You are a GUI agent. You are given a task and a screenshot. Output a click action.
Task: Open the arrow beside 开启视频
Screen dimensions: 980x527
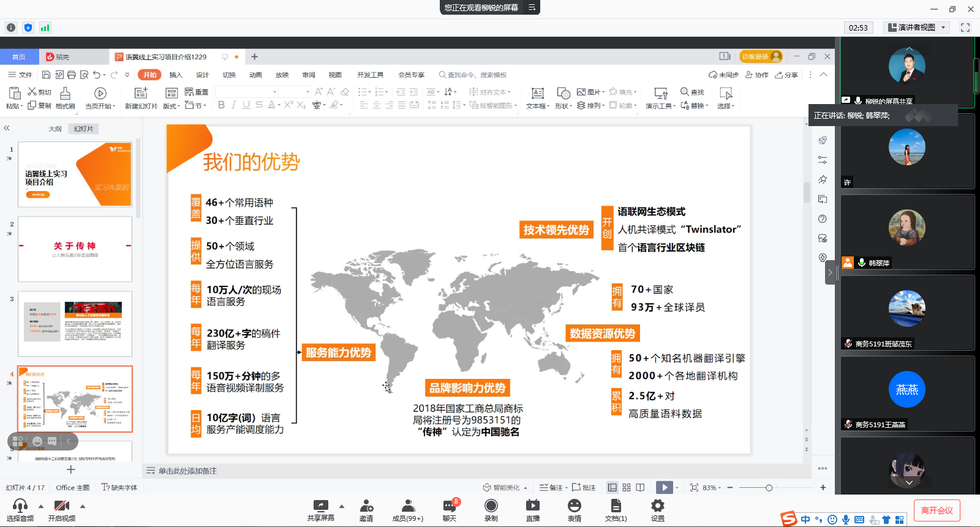point(83,506)
